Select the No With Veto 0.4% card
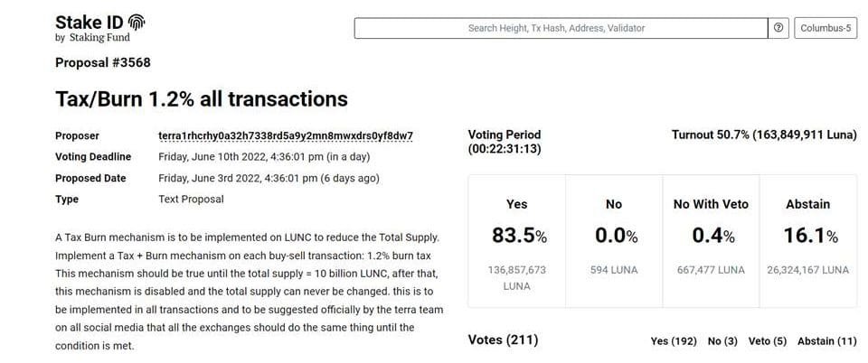This screenshot has height=363, width=868. point(711,240)
